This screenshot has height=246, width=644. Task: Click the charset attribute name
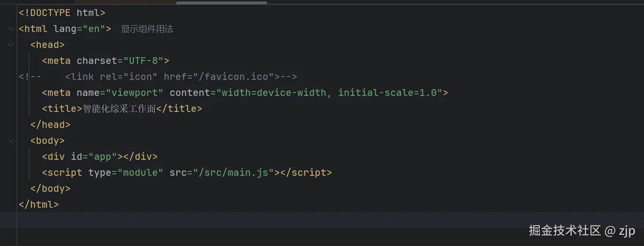[x=97, y=61]
